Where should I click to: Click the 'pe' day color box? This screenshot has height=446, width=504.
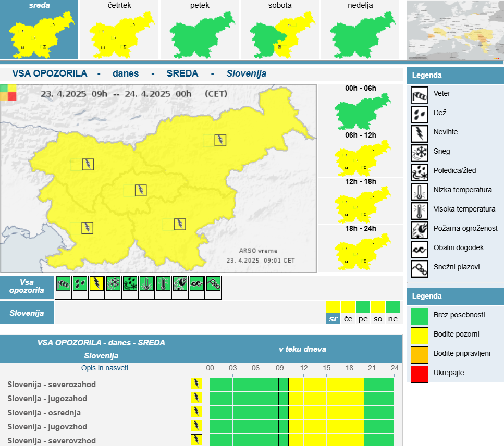point(363,307)
